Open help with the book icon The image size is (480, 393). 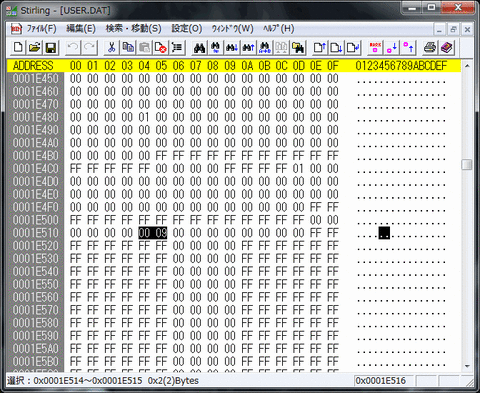pos(447,48)
